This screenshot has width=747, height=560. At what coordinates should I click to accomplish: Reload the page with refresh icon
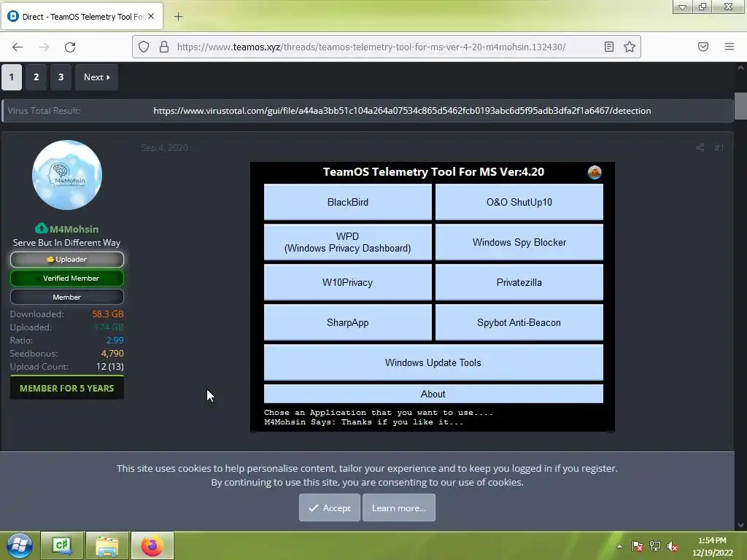[70, 47]
